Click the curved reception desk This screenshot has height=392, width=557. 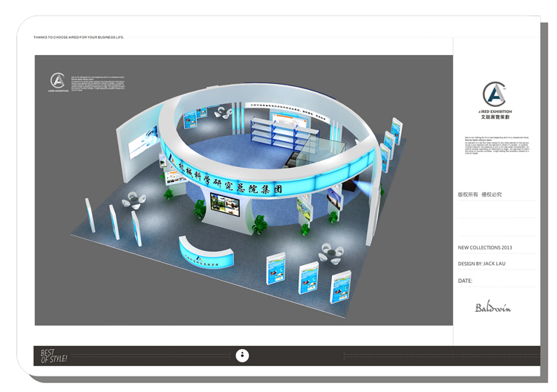206,252
